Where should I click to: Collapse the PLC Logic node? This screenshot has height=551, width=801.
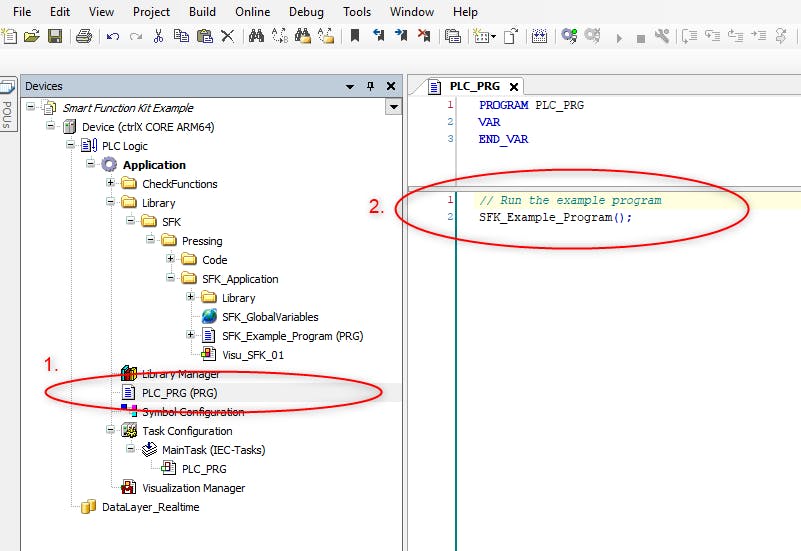(x=70, y=145)
